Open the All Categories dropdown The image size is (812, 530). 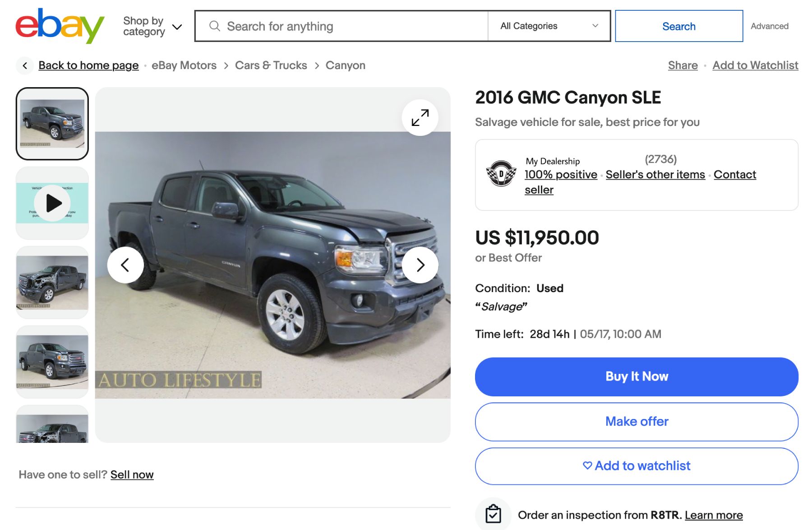click(549, 26)
